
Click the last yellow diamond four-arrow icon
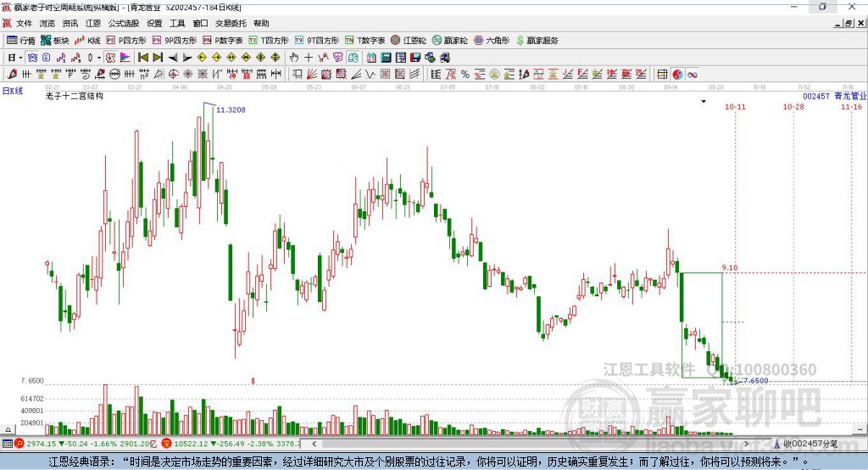coord(275,58)
